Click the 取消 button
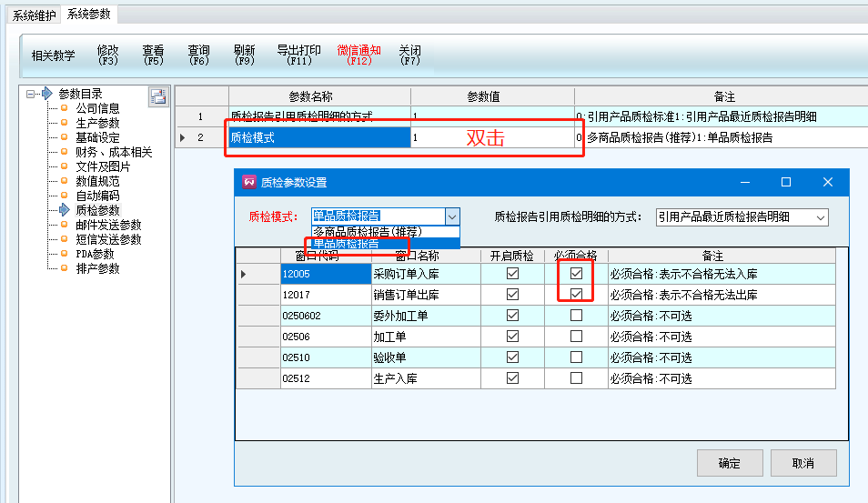868x503 pixels. [x=802, y=463]
